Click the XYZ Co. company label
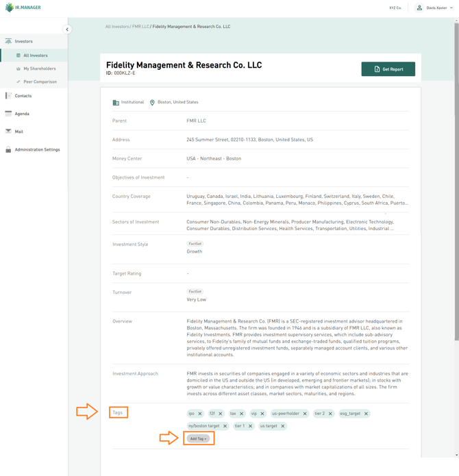Viewport: 459px width, 476px height. coord(395,8)
